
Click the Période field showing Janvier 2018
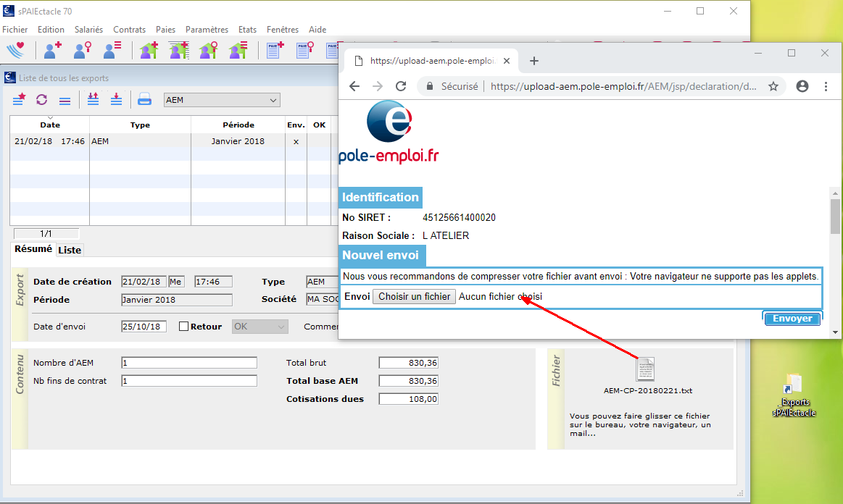177,300
